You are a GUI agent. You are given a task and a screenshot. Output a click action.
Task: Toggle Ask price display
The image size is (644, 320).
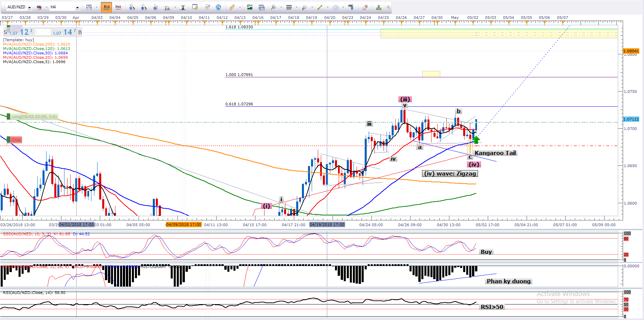coord(118,7)
